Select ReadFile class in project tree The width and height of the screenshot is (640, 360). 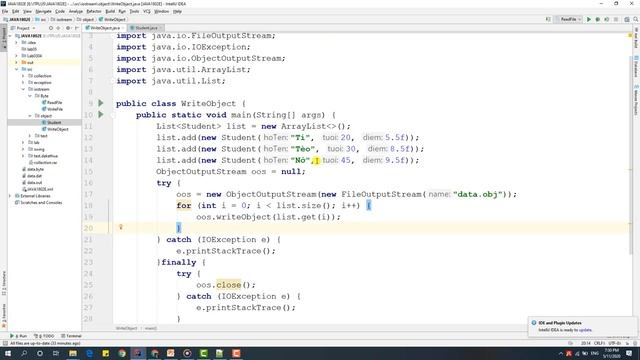point(52,102)
